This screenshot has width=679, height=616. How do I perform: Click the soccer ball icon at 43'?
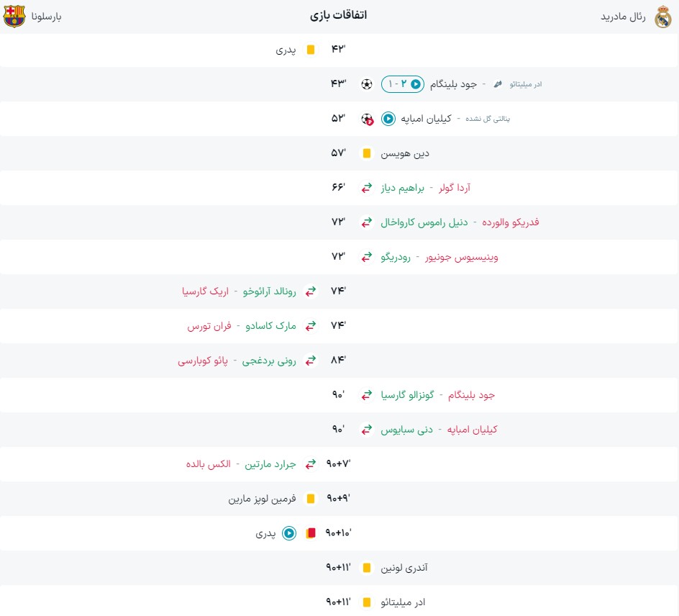tap(367, 84)
